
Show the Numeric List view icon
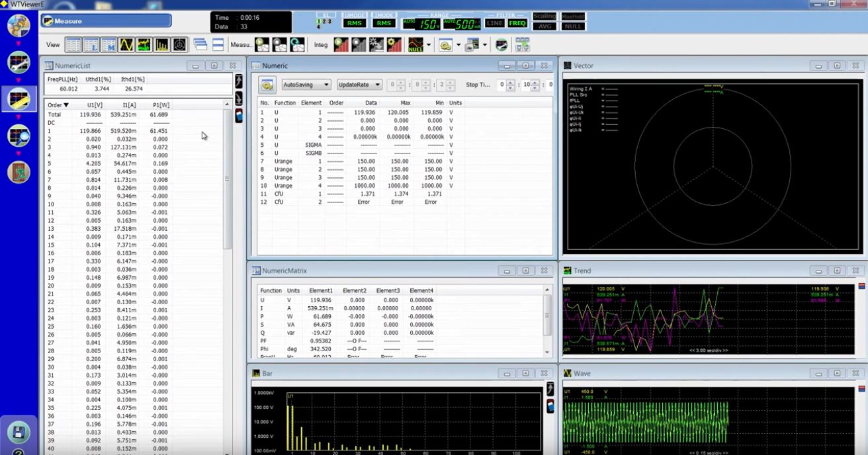click(x=91, y=45)
